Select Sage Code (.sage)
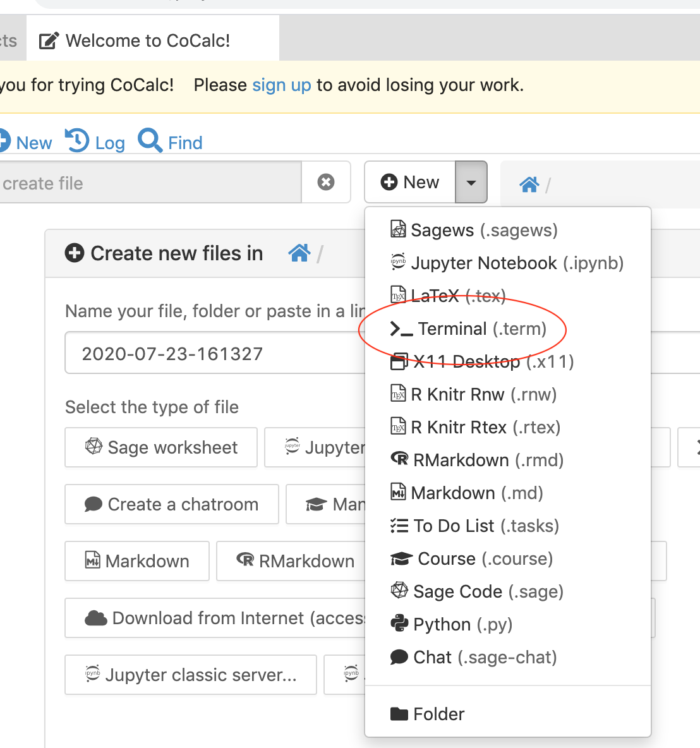700x748 pixels. pyautogui.click(x=508, y=591)
